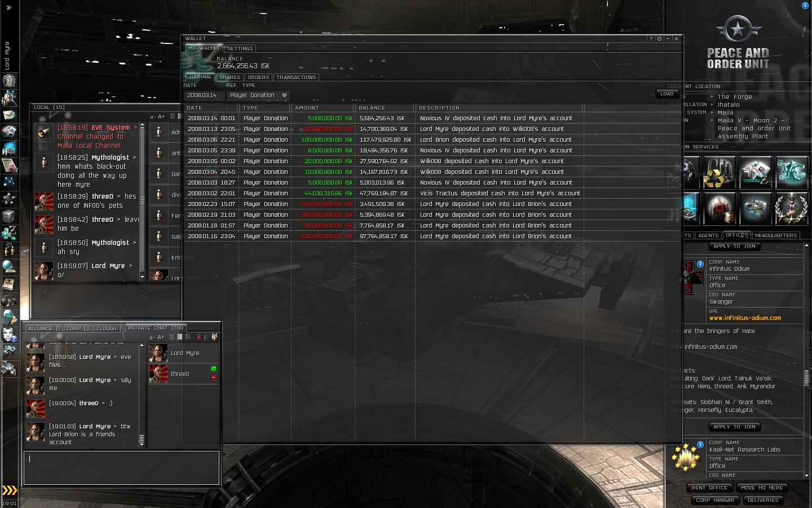Open the Player Donation ref type dropdown

tap(258, 95)
